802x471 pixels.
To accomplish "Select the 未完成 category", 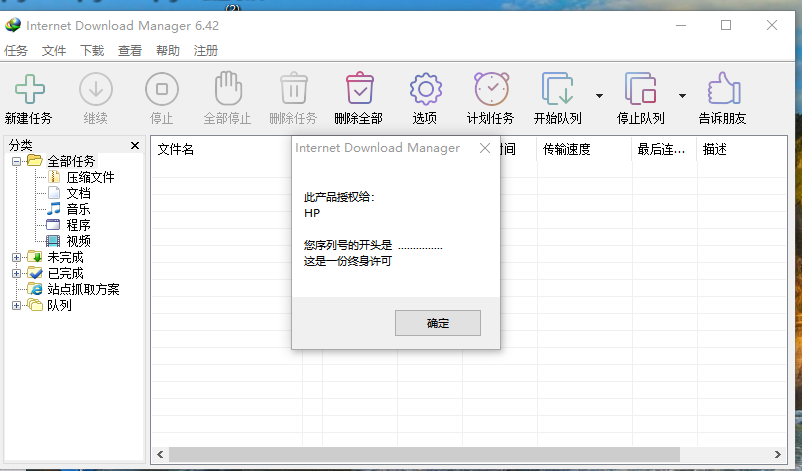I will pos(65,257).
